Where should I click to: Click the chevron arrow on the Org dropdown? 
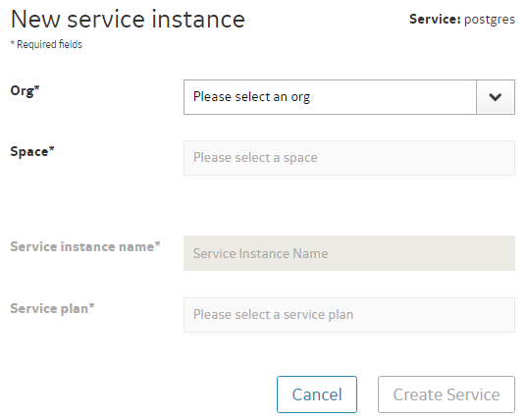coord(495,97)
